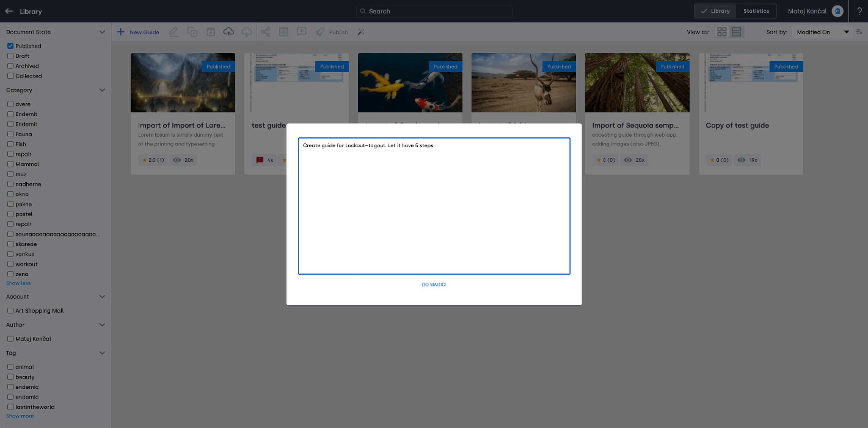Click the cloud upload icon

(x=228, y=32)
